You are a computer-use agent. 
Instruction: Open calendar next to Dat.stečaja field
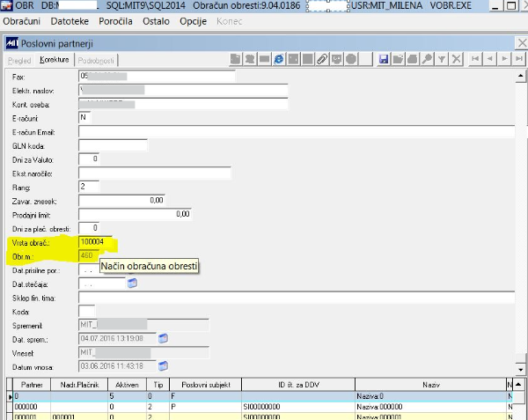click(x=132, y=283)
